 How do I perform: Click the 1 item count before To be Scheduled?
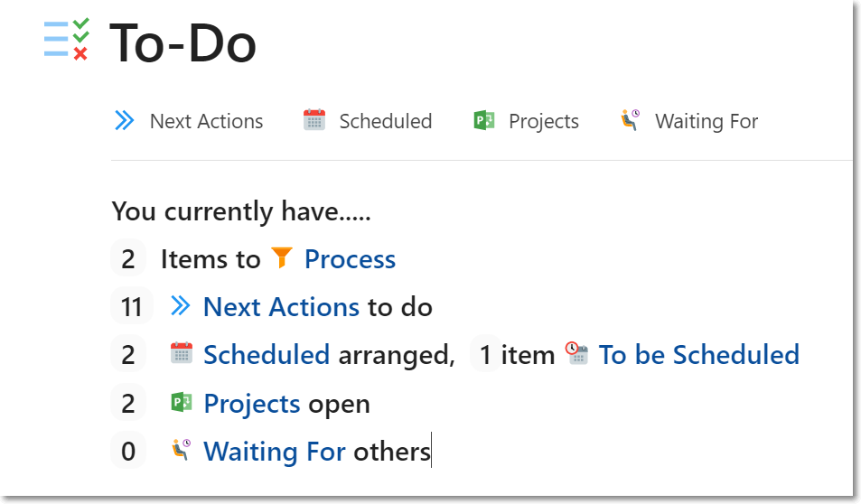pyautogui.click(x=486, y=355)
